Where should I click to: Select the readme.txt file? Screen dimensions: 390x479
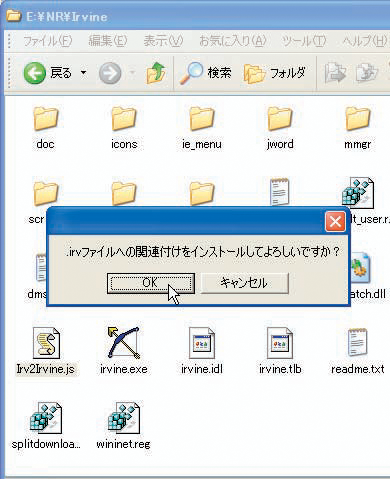pos(358,351)
